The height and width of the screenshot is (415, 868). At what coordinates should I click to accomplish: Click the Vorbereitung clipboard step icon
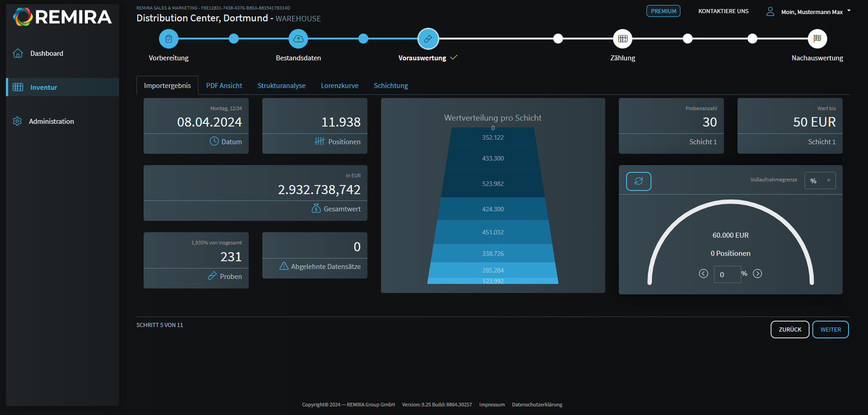[169, 39]
